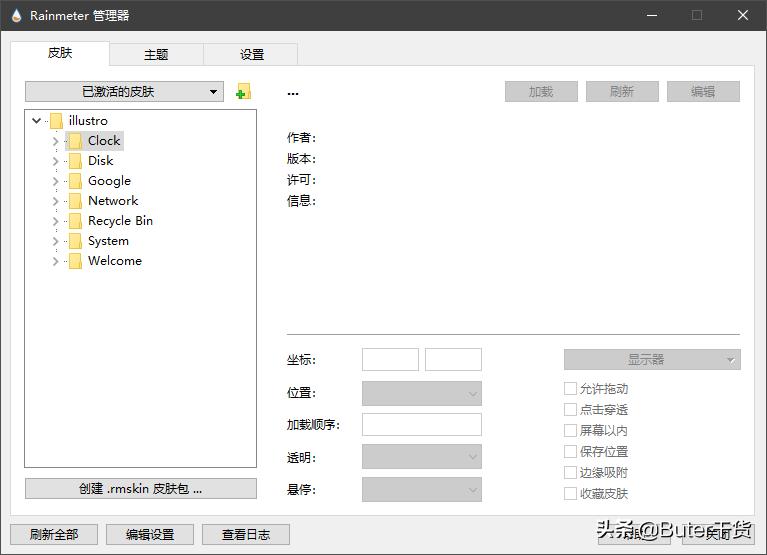Check the 收藏皮肤 option
767x555 pixels.
tap(570, 494)
